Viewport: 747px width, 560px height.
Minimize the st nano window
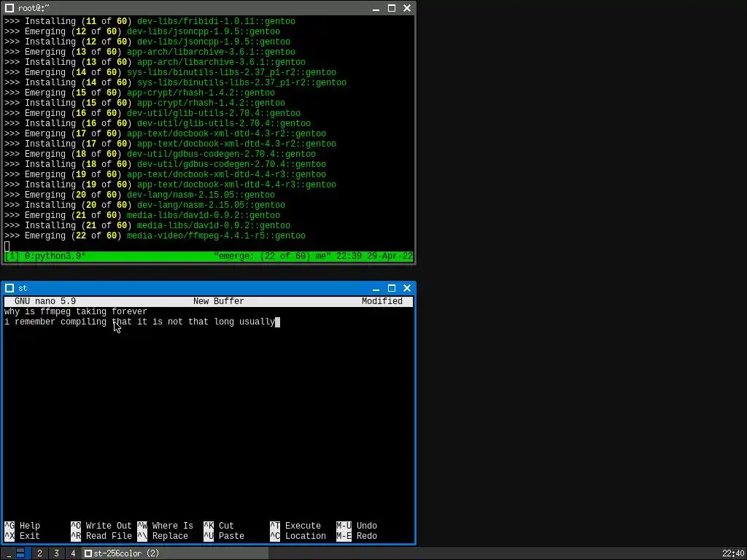point(376,288)
